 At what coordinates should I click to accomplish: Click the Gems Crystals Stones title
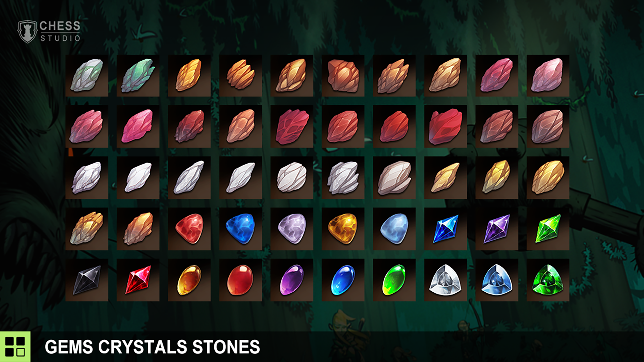(x=152, y=347)
